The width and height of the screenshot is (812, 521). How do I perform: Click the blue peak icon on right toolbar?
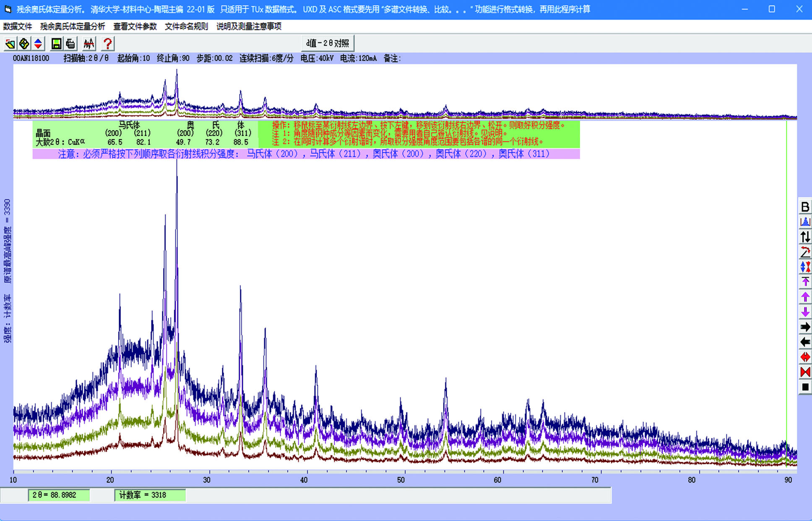805,222
